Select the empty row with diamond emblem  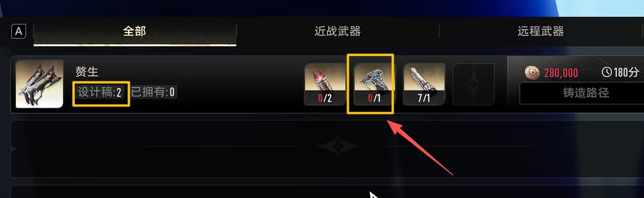point(327,149)
